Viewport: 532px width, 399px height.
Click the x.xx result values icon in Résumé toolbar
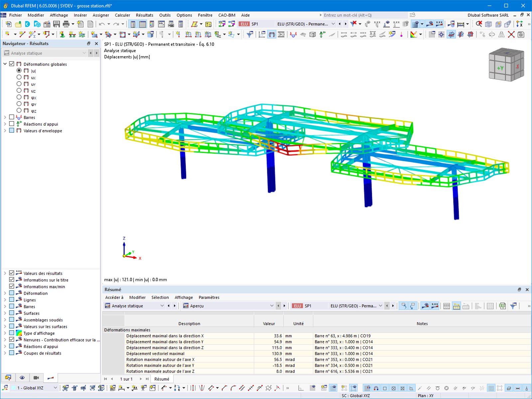click(435, 306)
